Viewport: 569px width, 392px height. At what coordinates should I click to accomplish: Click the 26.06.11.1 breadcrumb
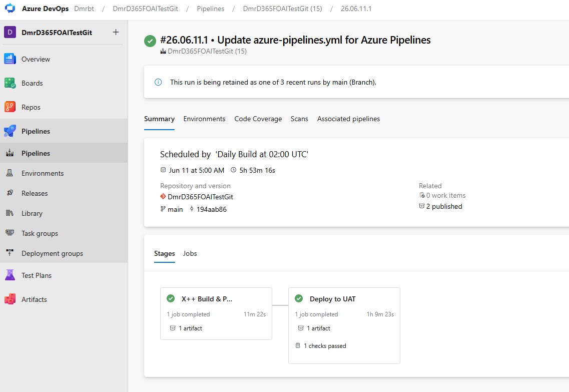356,9
